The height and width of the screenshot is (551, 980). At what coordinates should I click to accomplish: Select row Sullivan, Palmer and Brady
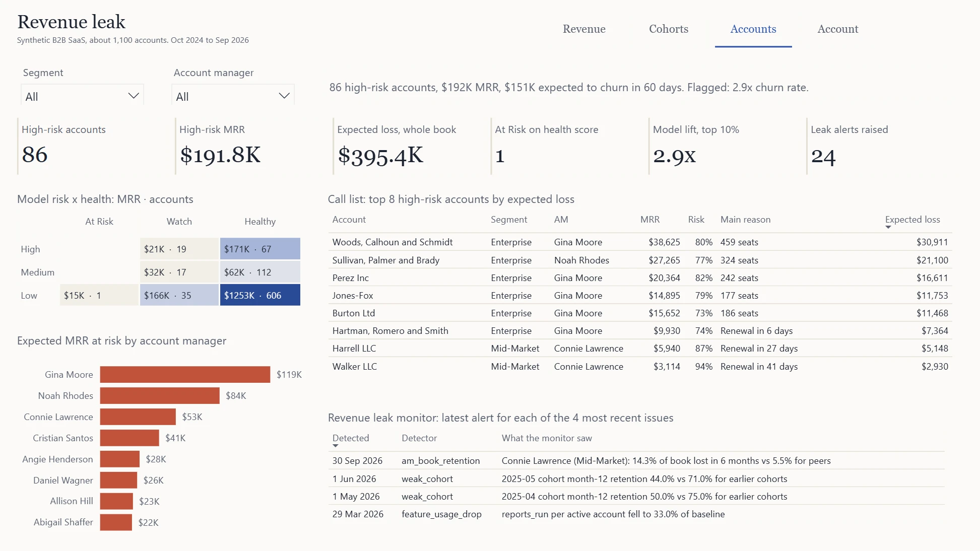pos(640,260)
